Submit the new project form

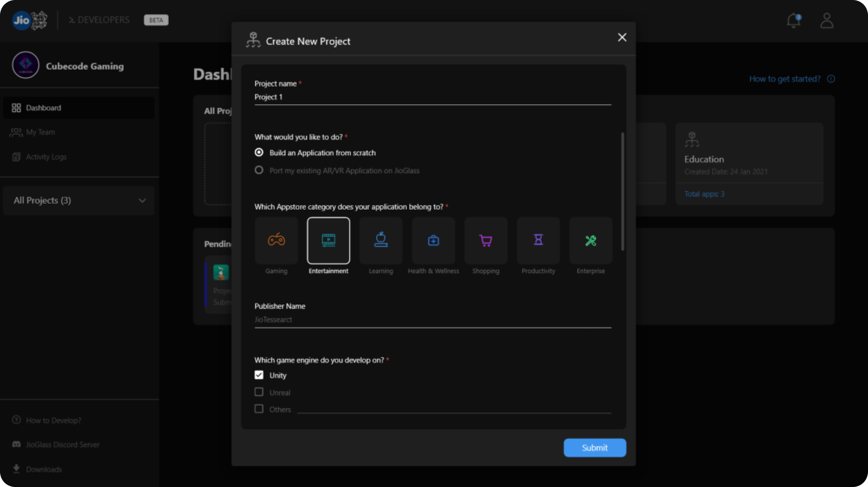click(595, 448)
